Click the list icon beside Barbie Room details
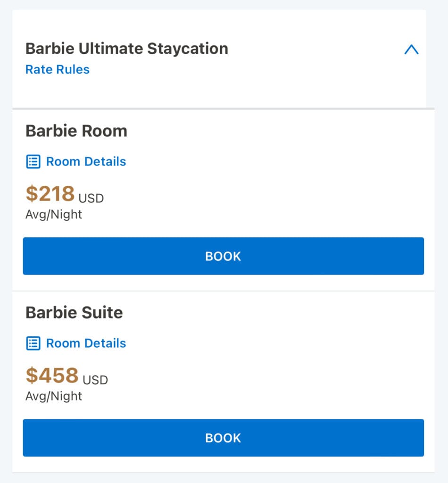448x483 pixels. pos(33,162)
